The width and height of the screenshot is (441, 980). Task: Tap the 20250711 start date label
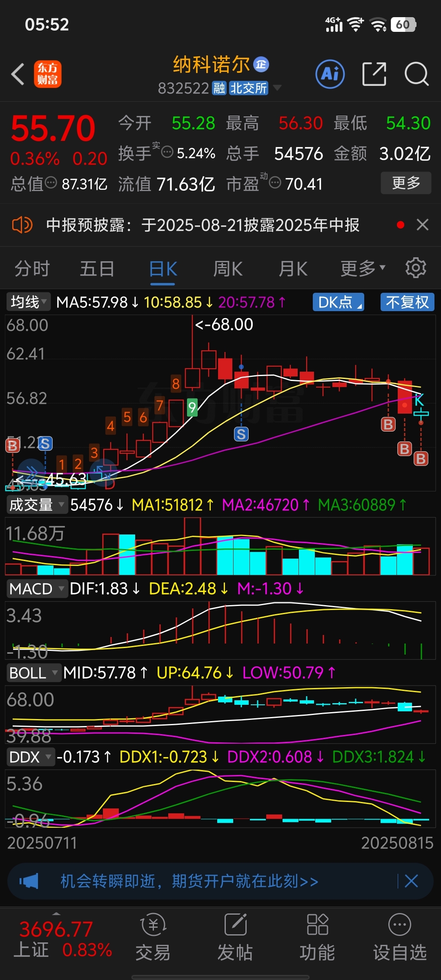pyautogui.click(x=42, y=843)
